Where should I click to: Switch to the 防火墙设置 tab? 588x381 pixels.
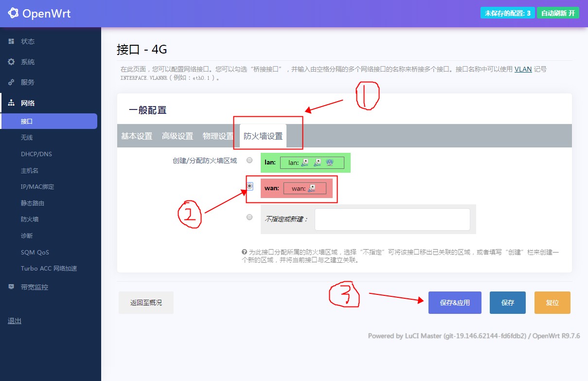[x=263, y=136]
